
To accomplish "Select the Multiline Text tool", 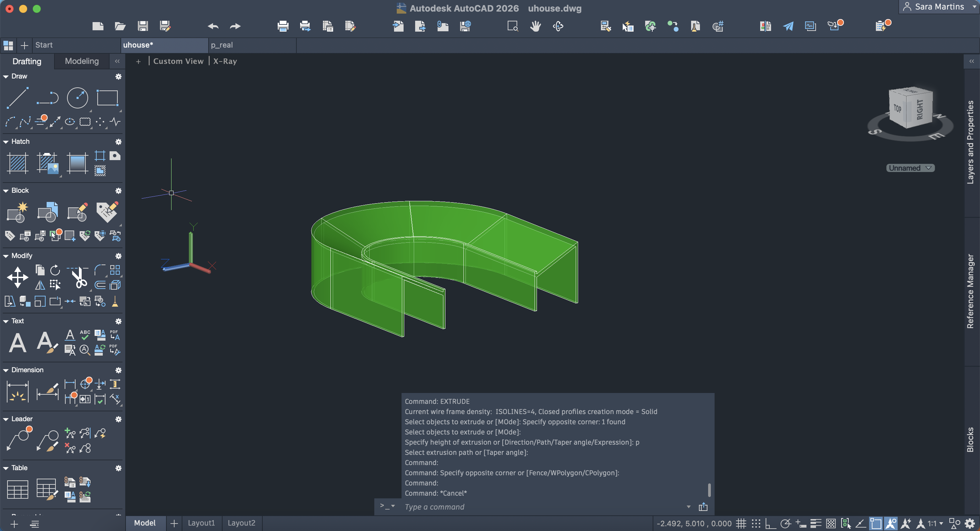I will click(17, 342).
